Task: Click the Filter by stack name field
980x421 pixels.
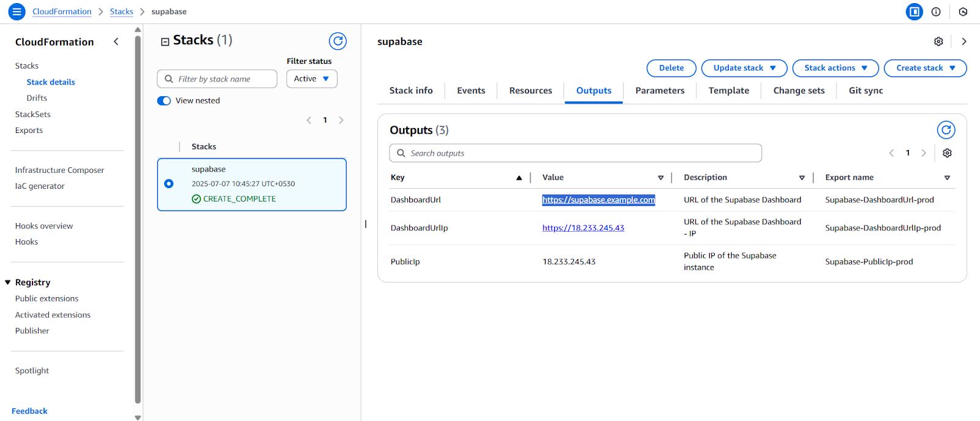Action: point(217,79)
